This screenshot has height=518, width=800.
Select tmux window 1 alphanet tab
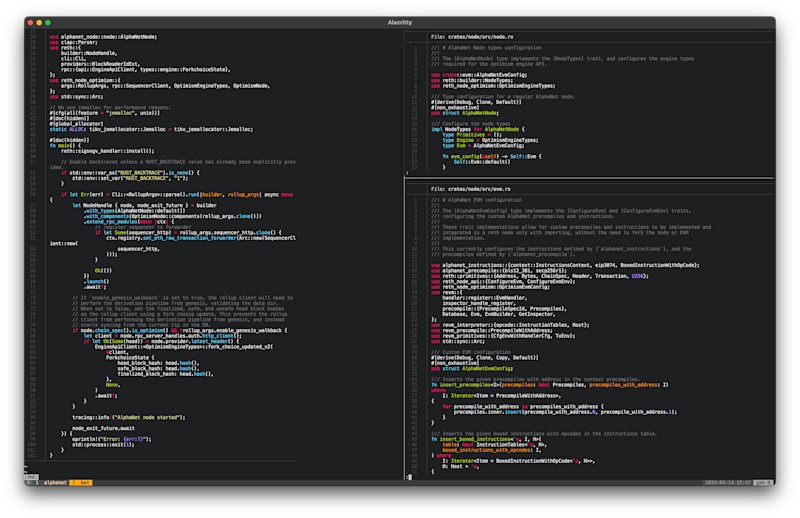tap(51, 482)
